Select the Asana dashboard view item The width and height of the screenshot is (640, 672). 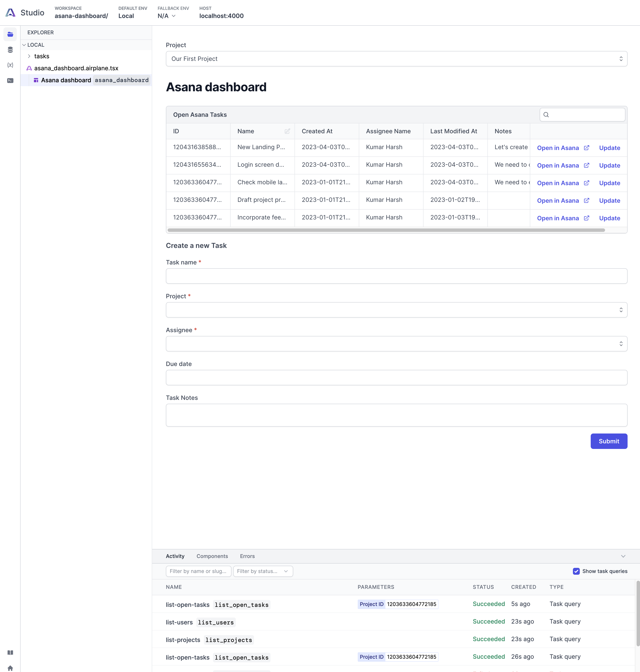(86, 80)
